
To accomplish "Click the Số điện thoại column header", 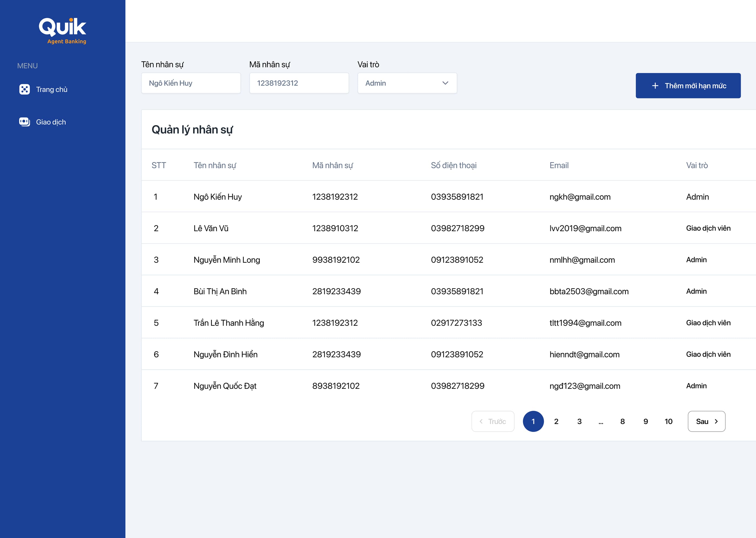I will coord(454,165).
